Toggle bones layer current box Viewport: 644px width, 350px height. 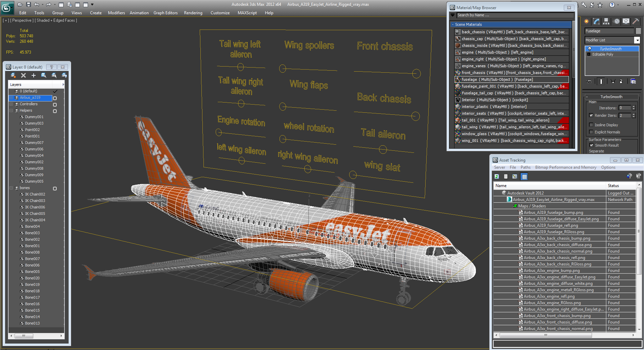tap(55, 188)
